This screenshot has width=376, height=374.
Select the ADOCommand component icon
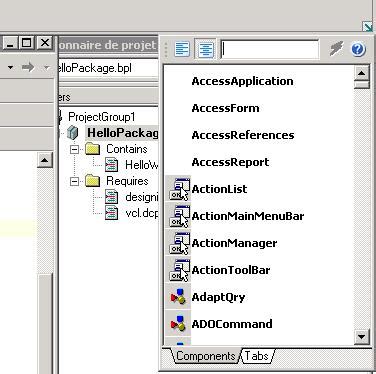pos(179,324)
